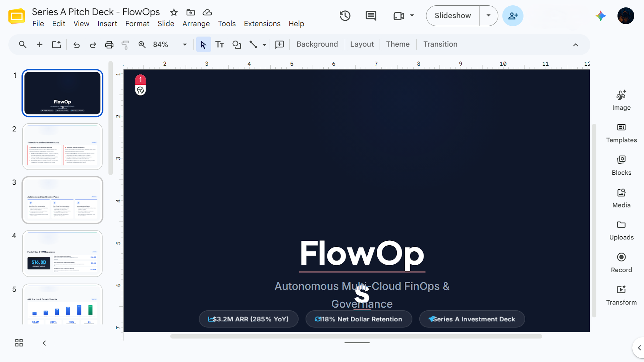Viewport: 644px width, 362px height.
Task: Open the Insert menu
Action: pyautogui.click(x=107, y=24)
